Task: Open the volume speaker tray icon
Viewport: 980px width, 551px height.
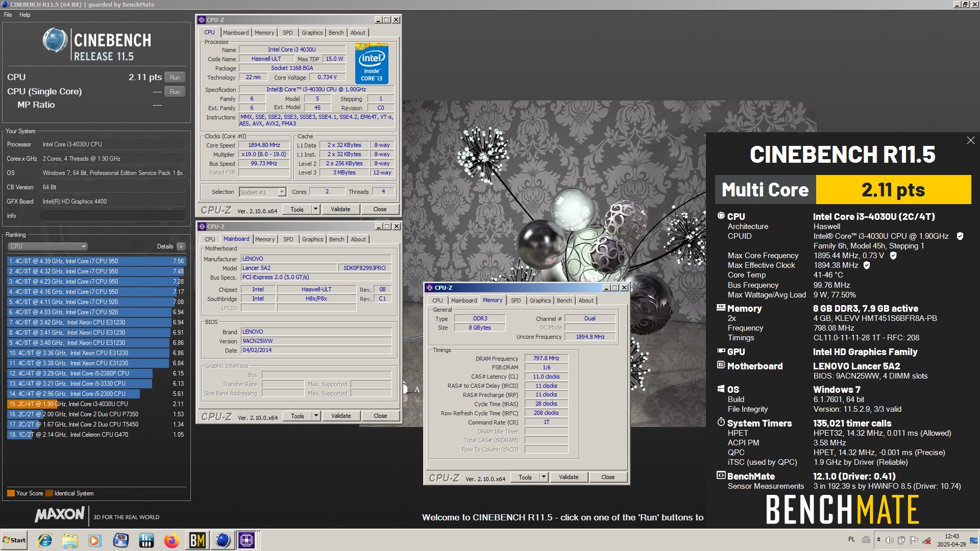Action: [x=890, y=540]
